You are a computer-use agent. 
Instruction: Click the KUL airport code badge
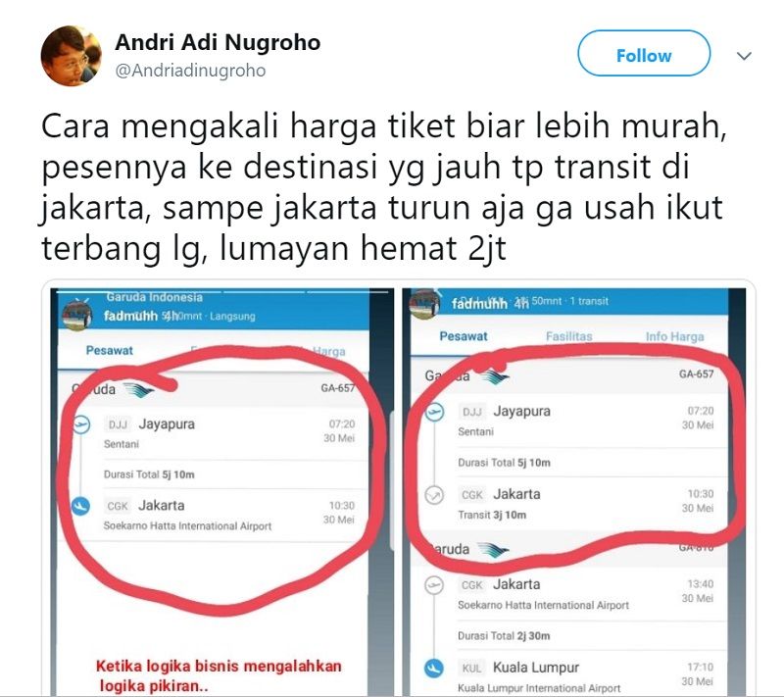click(471, 668)
